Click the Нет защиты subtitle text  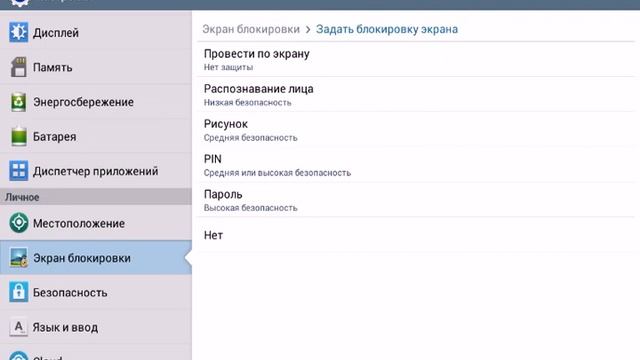pyautogui.click(x=228, y=67)
